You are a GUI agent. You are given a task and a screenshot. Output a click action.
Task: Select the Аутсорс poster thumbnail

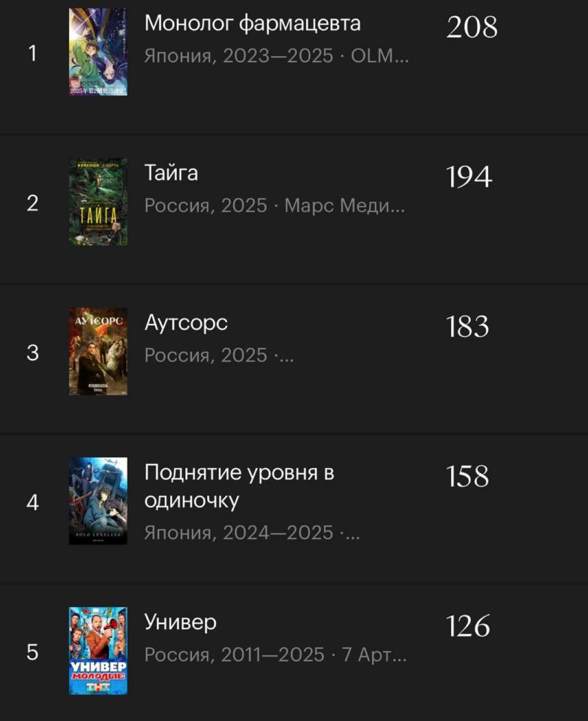(x=98, y=351)
